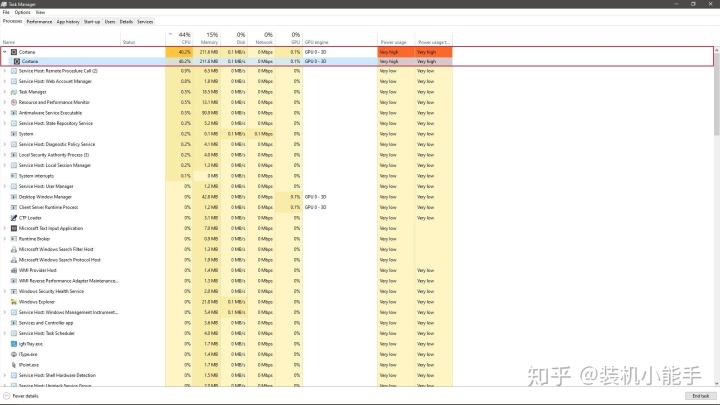
Task: Click 'GPU 0 - 3D' in Desktop Window Manager row
Action: 315,197
